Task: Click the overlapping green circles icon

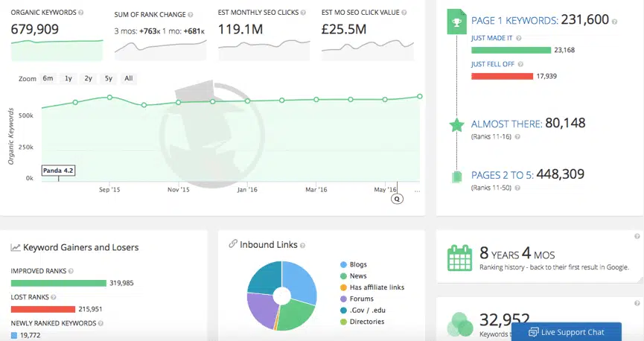Action: click(x=459, y=325)
